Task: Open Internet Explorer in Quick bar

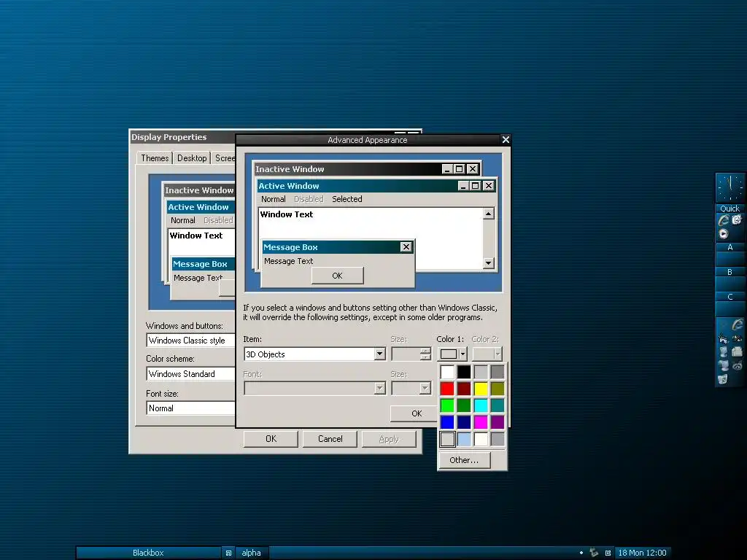Action: [724, 220]
